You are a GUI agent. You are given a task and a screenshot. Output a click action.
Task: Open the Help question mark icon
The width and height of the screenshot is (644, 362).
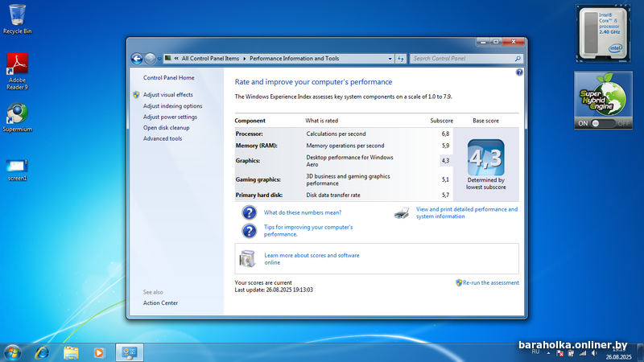[x=519, y=72]
